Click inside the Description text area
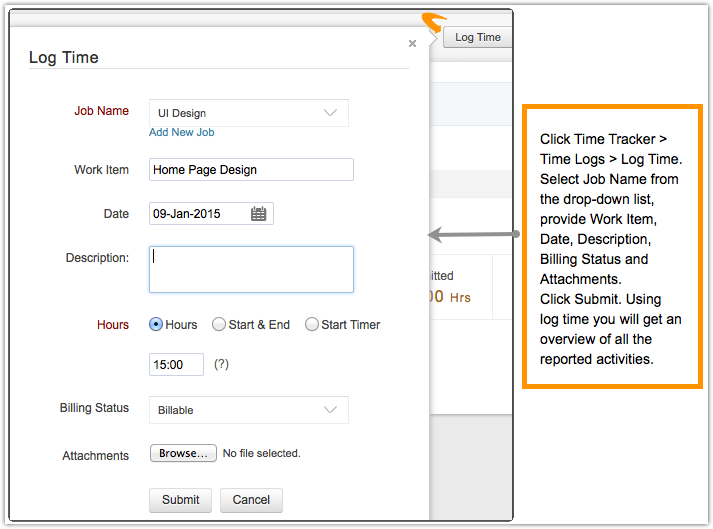713x529 pixels. [x=251, y=269]
